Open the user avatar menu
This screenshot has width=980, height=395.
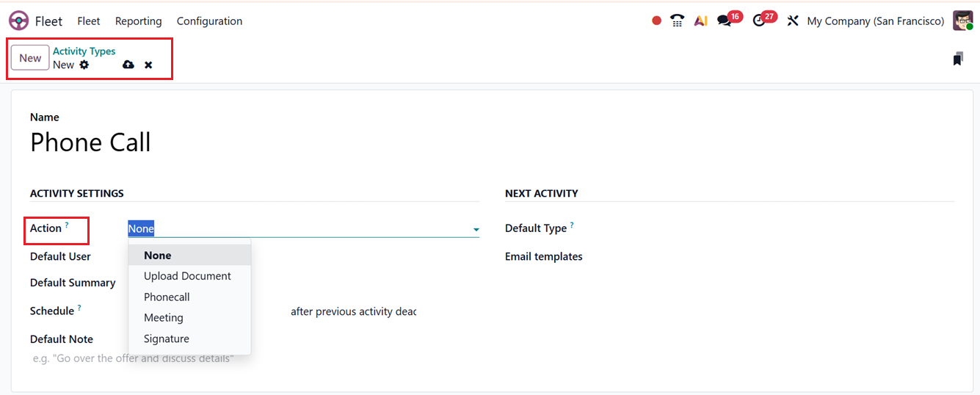pyautogui.click(x=962, y=21)
